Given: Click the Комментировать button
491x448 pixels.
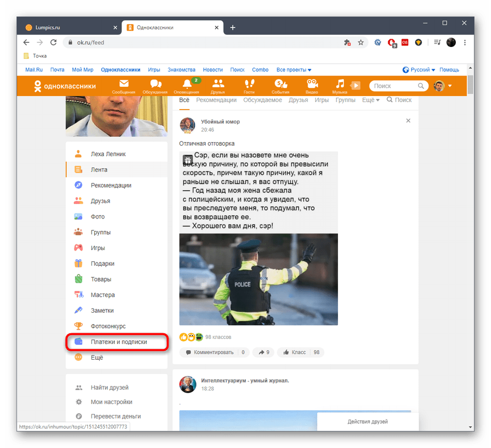Looking at the screenshot, I should pyautogui.click(x=214, y=352).
